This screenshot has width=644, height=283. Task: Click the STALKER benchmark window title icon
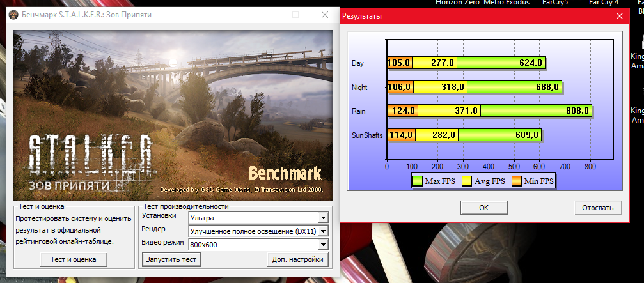click(13, 15)
